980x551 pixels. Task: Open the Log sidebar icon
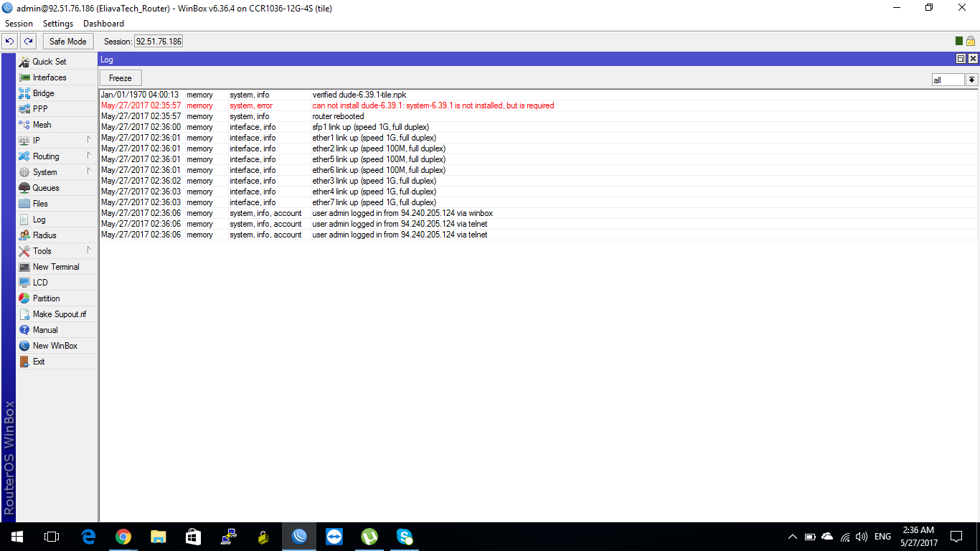24,220
